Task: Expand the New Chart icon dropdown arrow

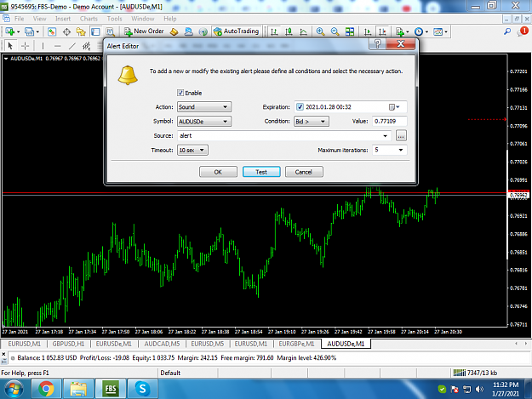Action: (x=18, y=31)
